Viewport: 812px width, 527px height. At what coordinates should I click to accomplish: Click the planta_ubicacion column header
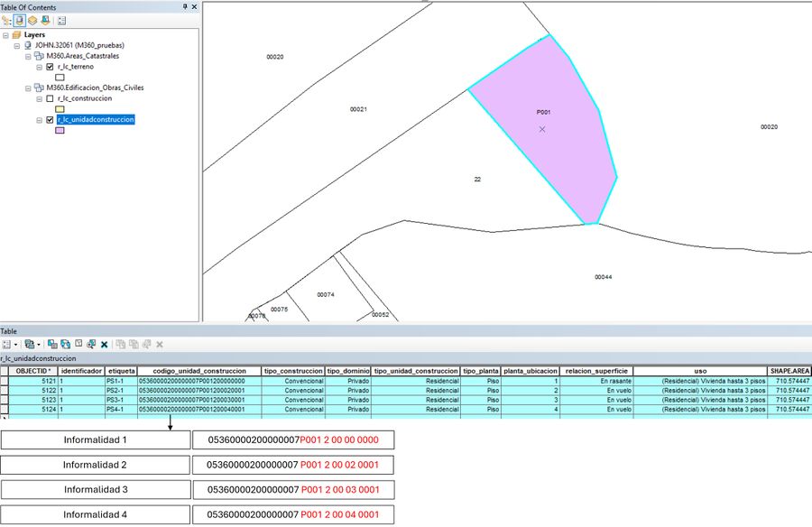pyautogui.click(x=531, y=371)
